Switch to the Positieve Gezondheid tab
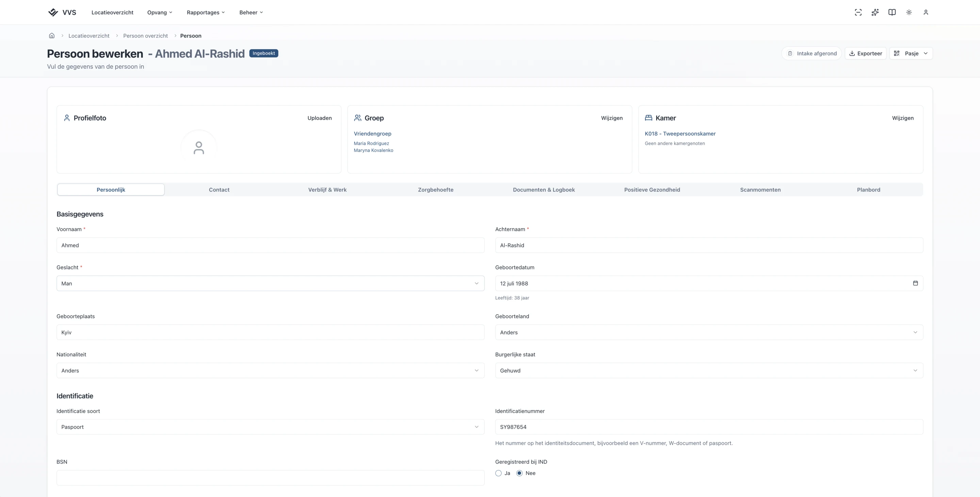The image size is (980, 497). pos(652,190)
